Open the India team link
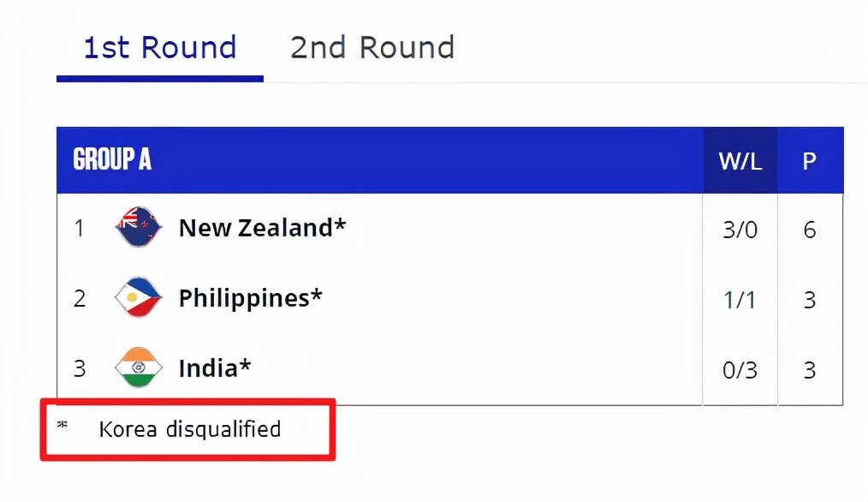The image size is (868, 502). (214, 368)
